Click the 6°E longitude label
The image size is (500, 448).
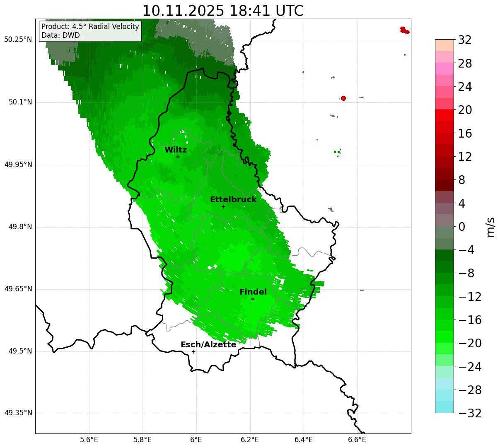pos(196,440)
